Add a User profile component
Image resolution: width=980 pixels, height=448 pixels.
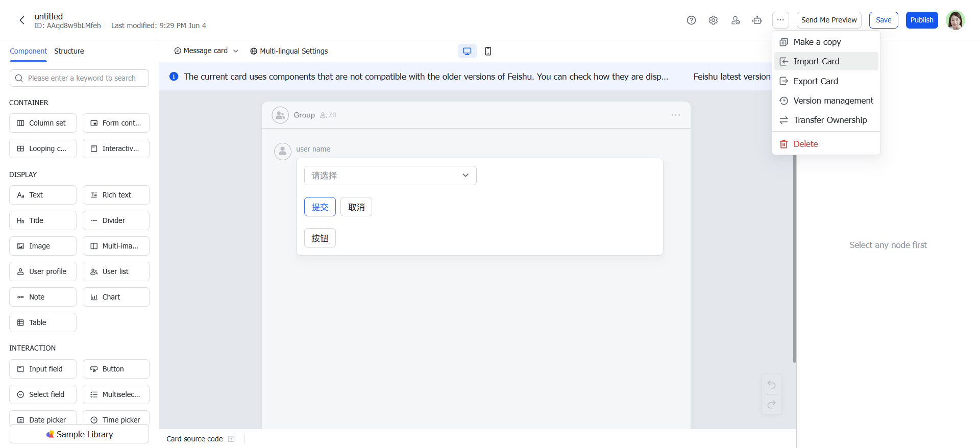coord(43,271)
